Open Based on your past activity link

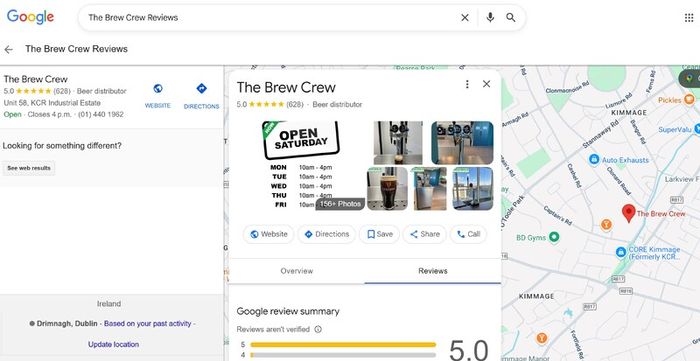point(148,324)
